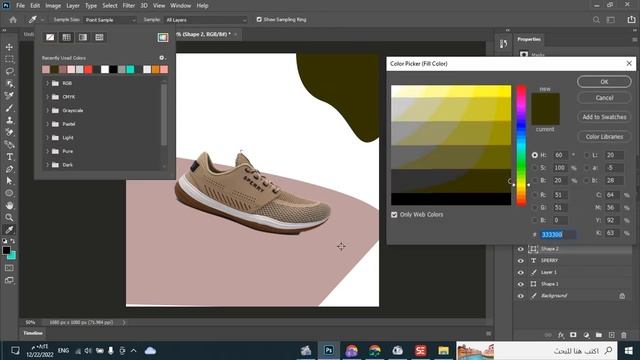This screenshot has width=640, height=360.
Task: Expand the Dark swatch folder
Action: pos(47,165)
